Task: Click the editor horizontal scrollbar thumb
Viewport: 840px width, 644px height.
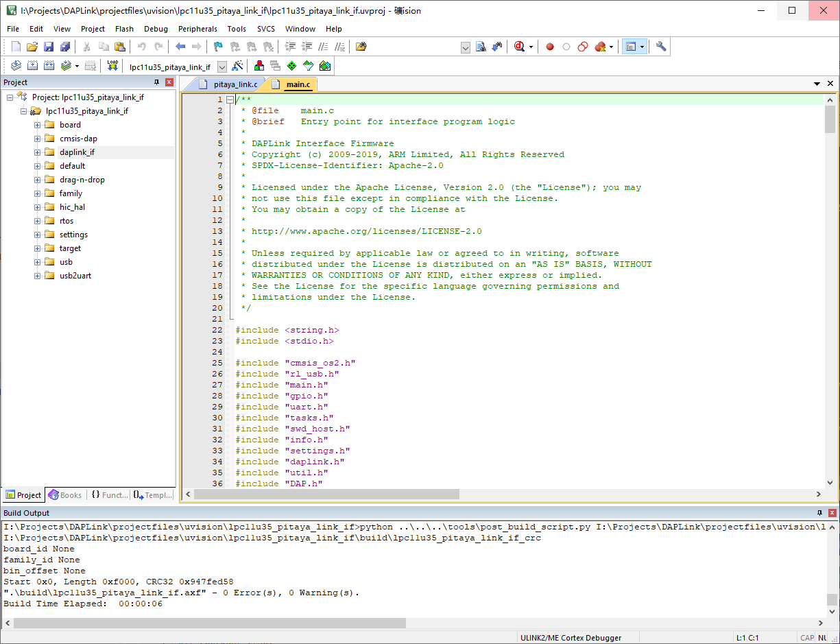Action: pyautogui.click(x=326, y=494)
